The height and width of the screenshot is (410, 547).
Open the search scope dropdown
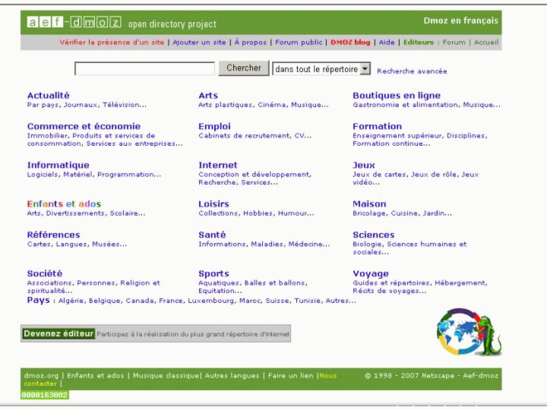(x=321, y=69)
